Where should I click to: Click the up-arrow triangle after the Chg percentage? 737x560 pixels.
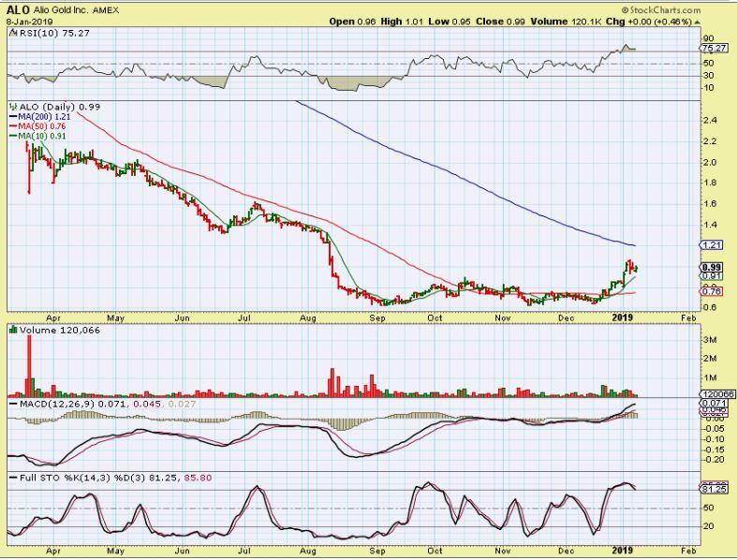coord(697,22)
